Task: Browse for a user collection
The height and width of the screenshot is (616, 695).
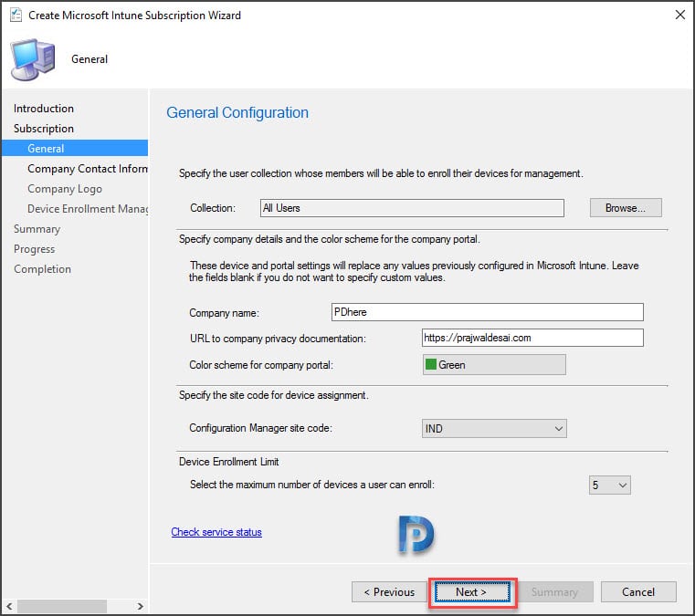Action: [626, 208]
